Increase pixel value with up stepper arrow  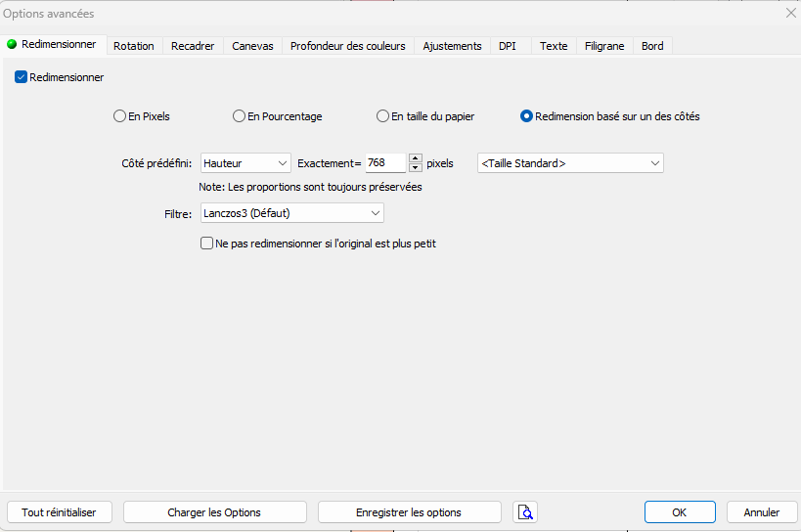coord(415,158)
